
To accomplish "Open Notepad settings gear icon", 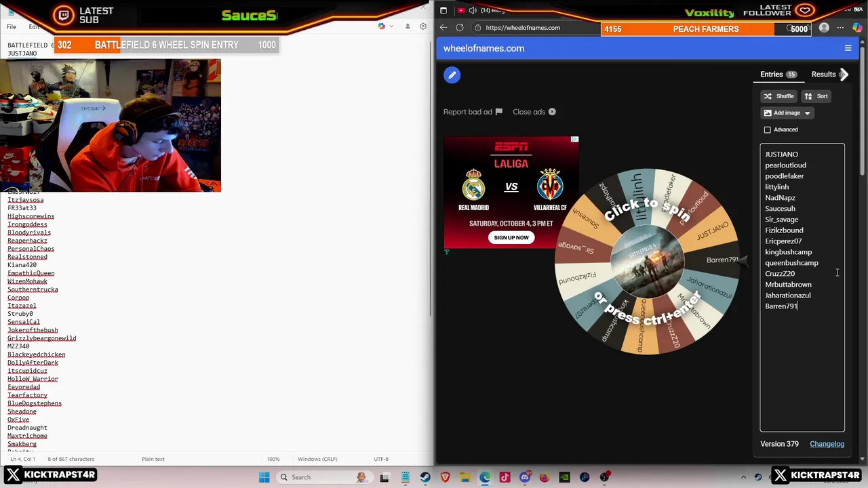I will (x=423, y=26).
